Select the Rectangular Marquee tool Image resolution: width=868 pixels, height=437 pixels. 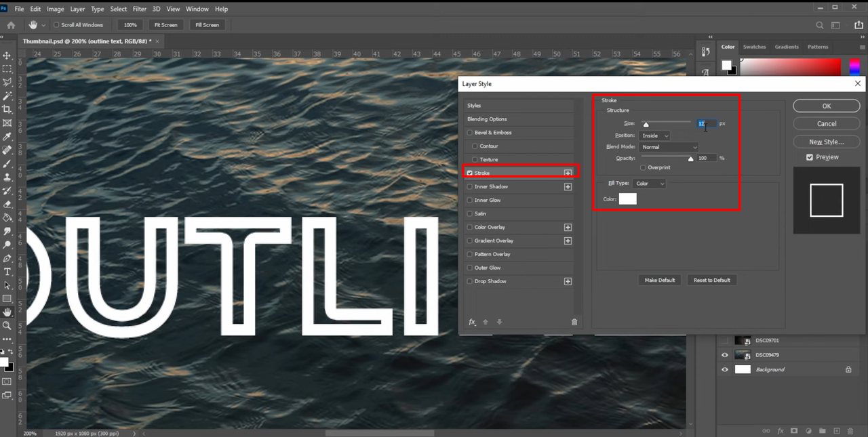pyautogui.click(x=7, y=69)
